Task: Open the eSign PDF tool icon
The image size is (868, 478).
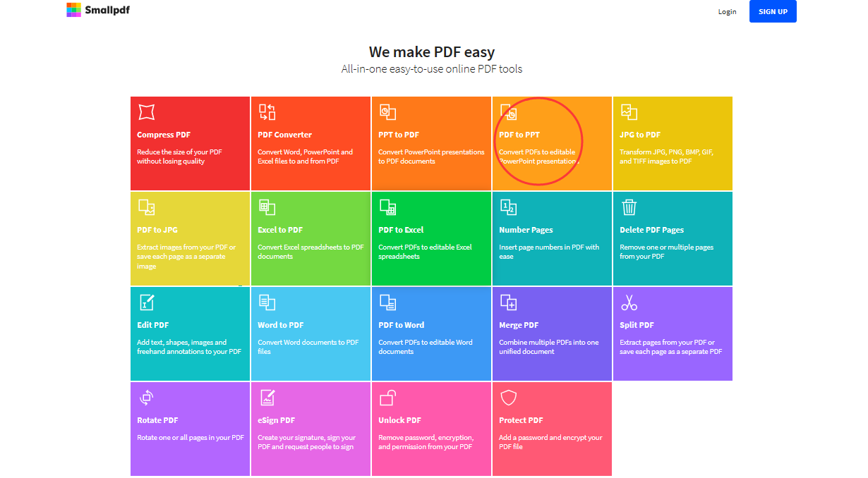Action: point(267,398)
